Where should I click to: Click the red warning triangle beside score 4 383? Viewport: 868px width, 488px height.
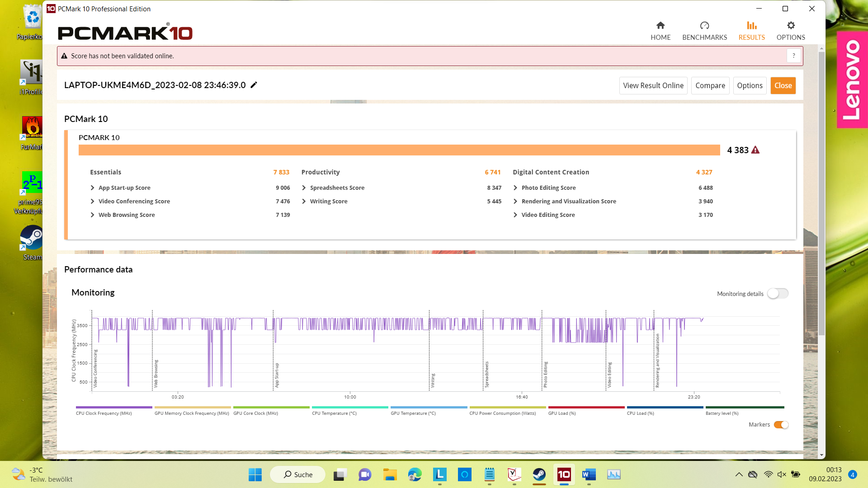[755, 150]
